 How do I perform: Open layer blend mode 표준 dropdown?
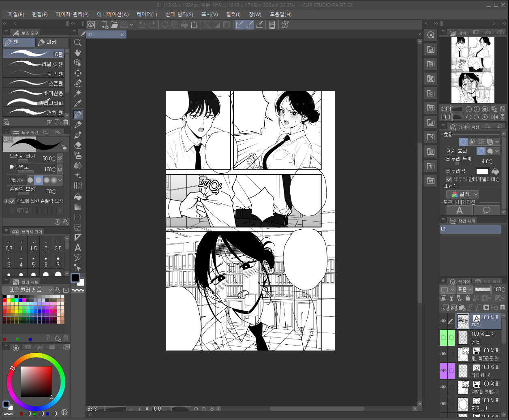464,290
